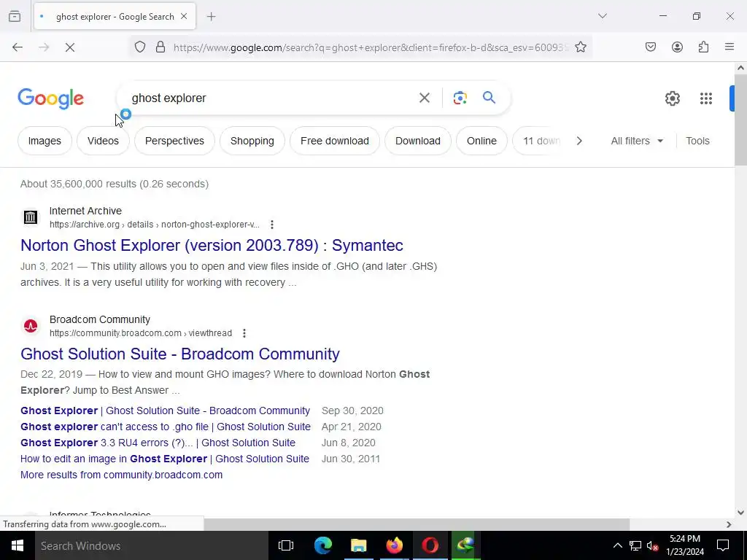Open the list all tabs chevron
The image size is (747, 560).
(602, 16)
